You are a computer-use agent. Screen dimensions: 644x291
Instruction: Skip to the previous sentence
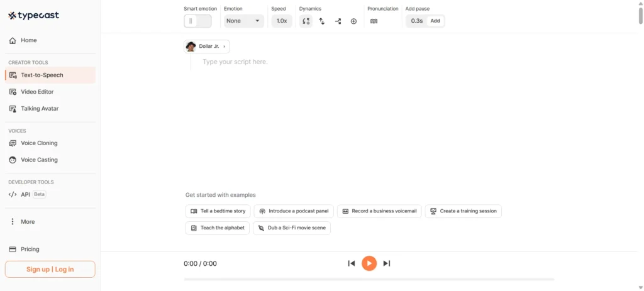(351, 263)
